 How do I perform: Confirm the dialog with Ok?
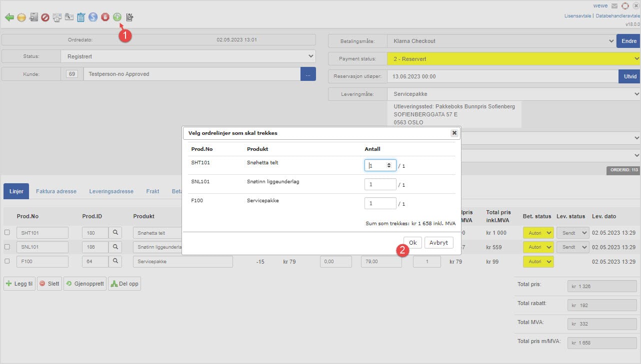point(412,243)
